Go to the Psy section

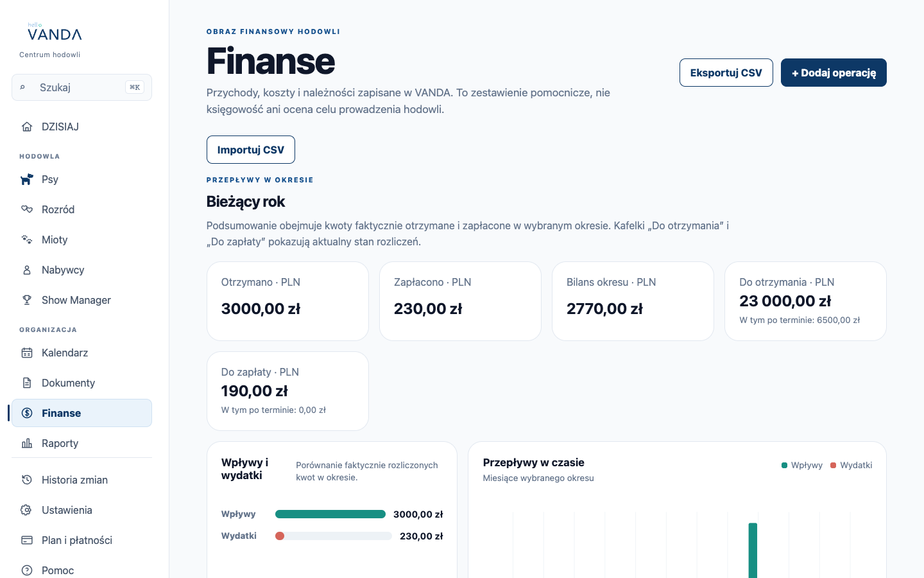coord(81,179)
